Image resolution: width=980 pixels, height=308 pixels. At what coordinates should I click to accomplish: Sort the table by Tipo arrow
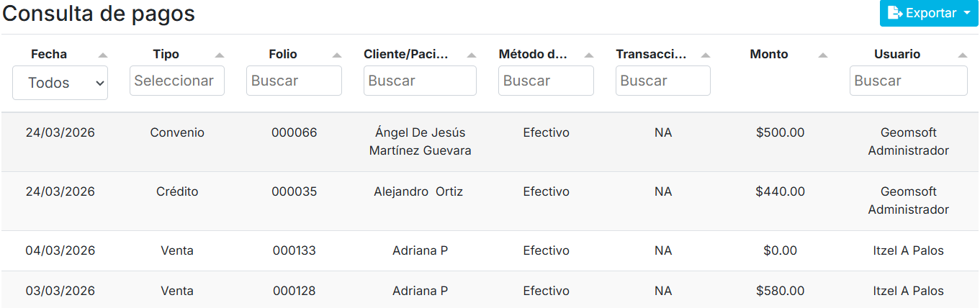220,55
